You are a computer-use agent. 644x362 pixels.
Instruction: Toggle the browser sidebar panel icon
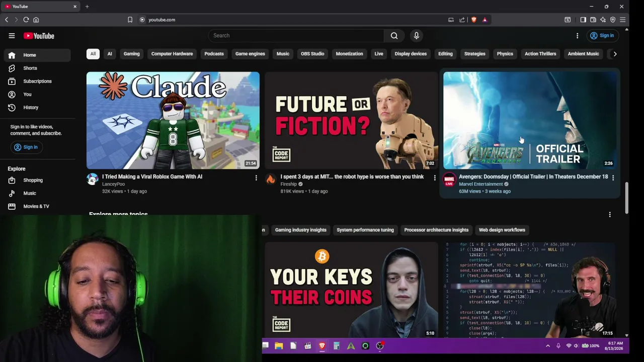pos(583,20)
